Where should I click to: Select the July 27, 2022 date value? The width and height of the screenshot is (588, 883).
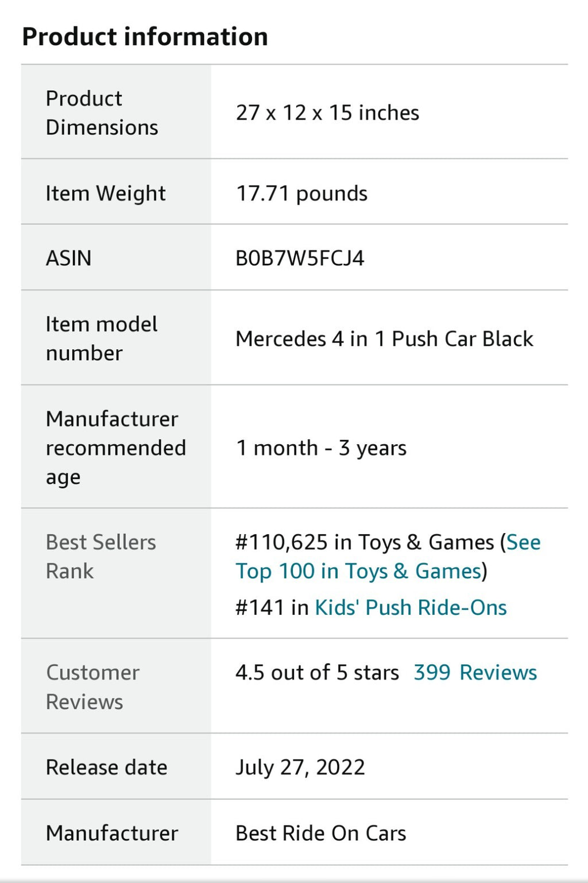point(300,767)
